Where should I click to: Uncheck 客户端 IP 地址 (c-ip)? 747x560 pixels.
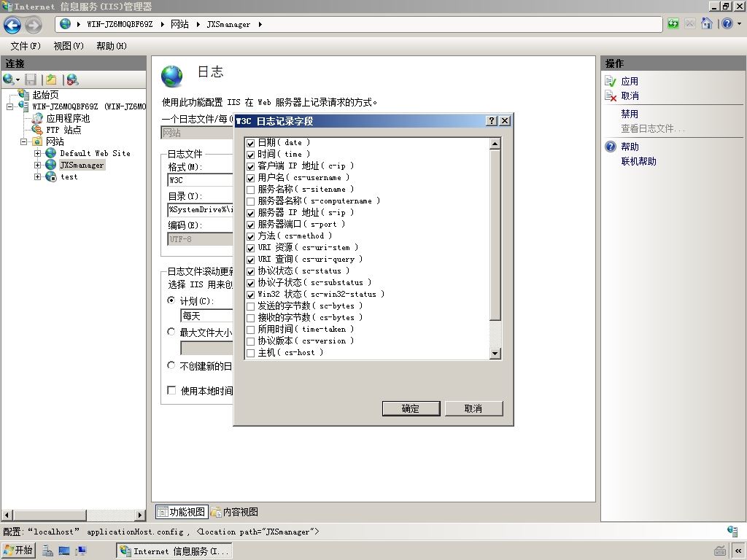point(251,166)
